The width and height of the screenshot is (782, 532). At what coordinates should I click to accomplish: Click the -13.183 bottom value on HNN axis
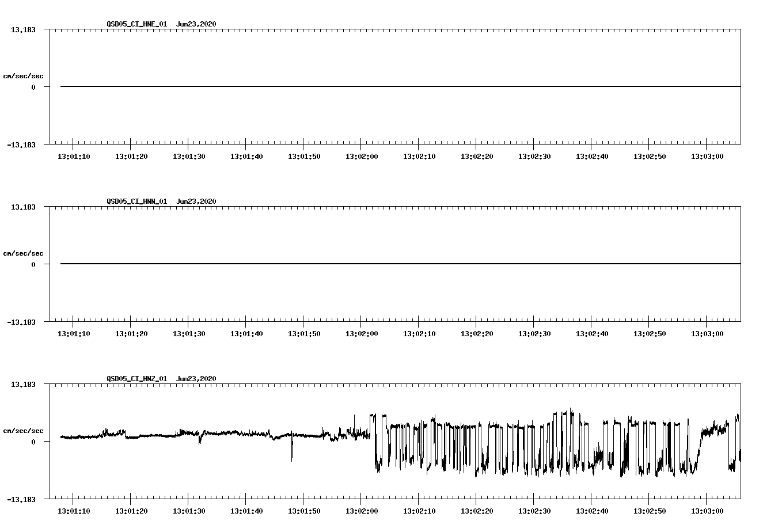(x=21, y=322)
